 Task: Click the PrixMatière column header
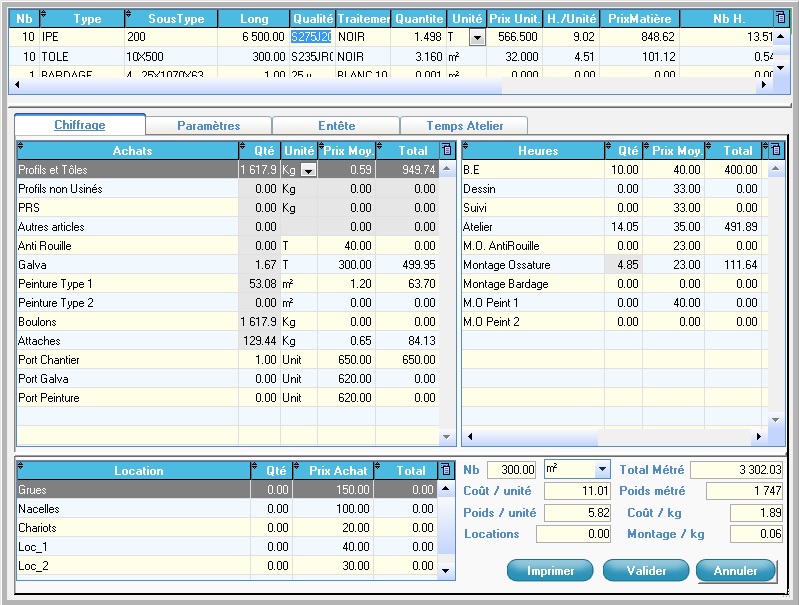640,19
